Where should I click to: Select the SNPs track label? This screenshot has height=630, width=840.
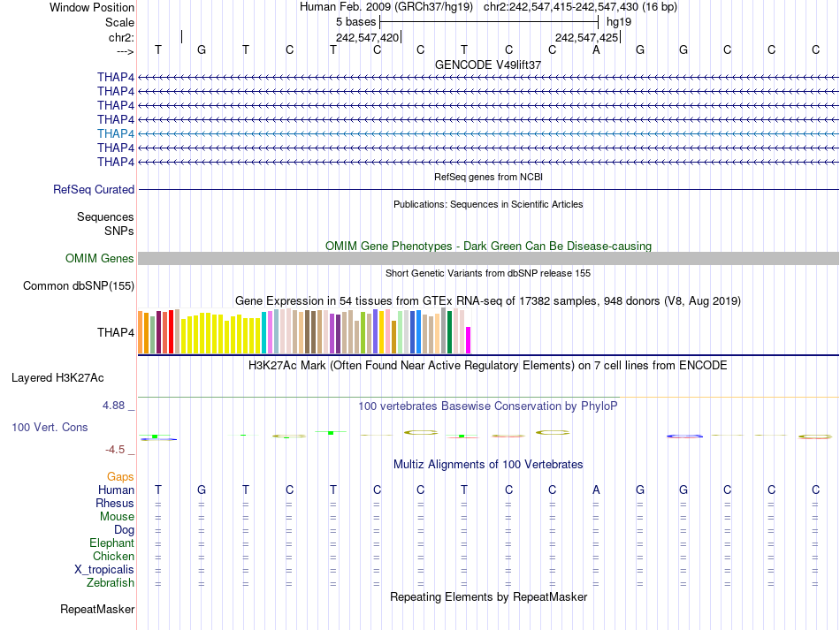(119, 231)
